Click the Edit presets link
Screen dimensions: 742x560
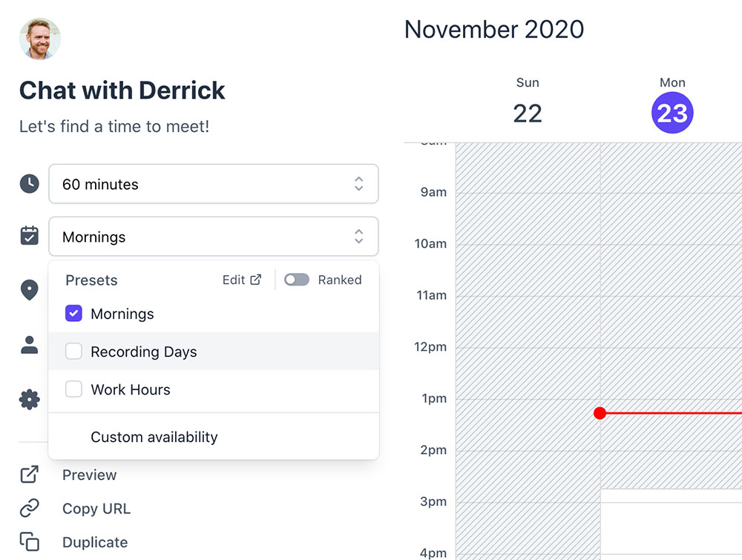[x=242, y=280]
